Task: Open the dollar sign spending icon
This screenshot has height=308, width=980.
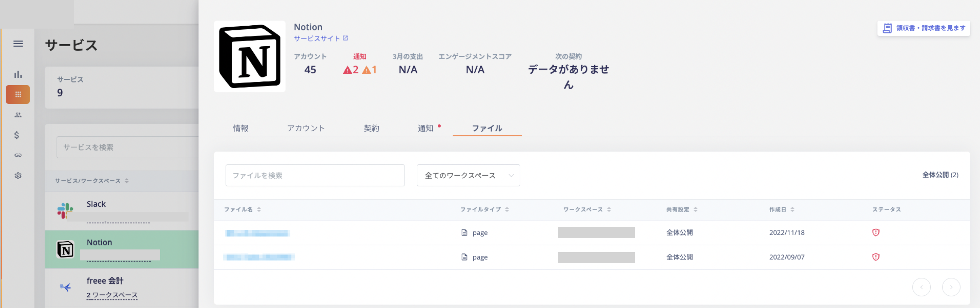Action: pos(17,135)
